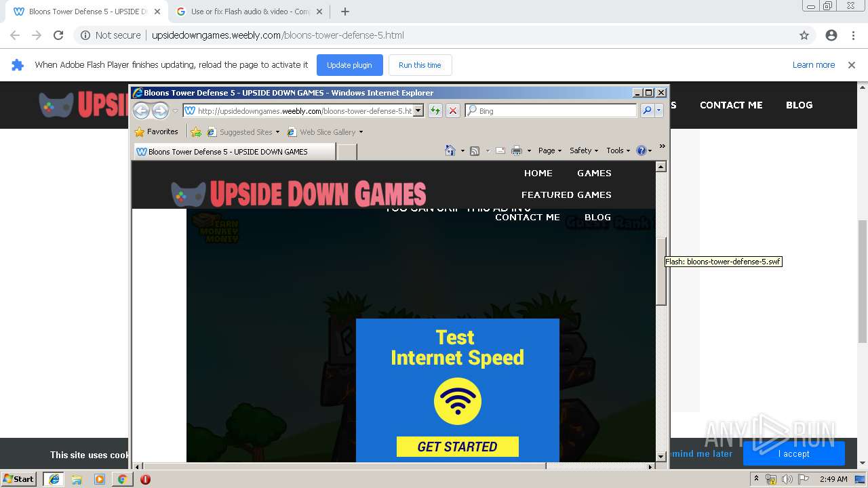Click the IE RSS feeds icon

[x=475, y=150]
